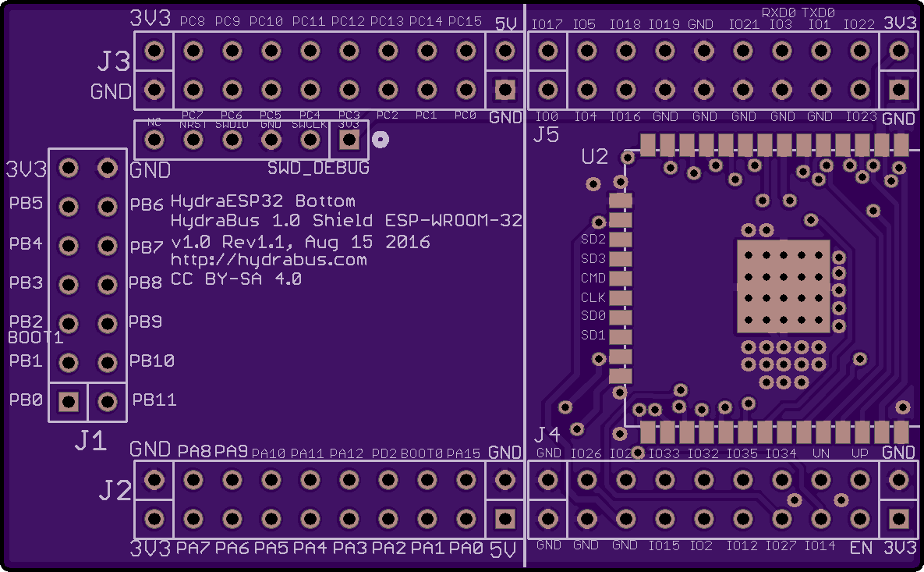Click the "PA15" pin label
The height and width of the screenshot is (572, 924).
click(x=463, y=453)
